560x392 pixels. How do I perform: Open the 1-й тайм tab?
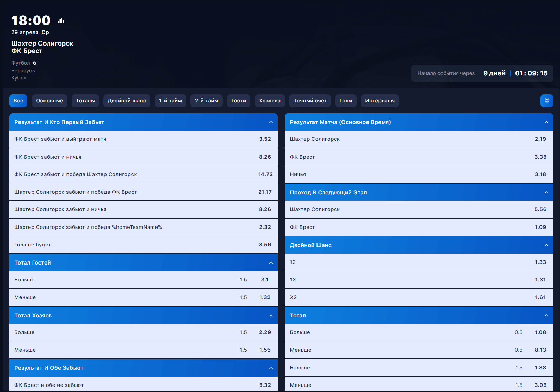170,101
